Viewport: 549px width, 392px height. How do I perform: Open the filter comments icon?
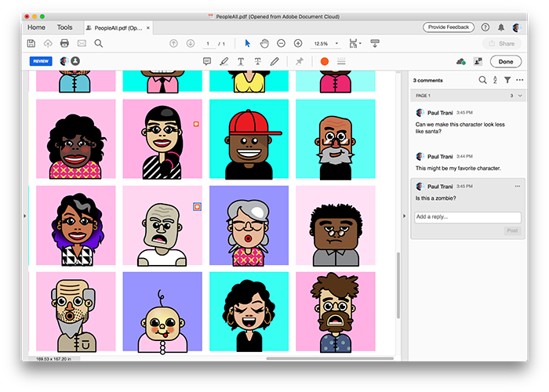coord(507,80)
